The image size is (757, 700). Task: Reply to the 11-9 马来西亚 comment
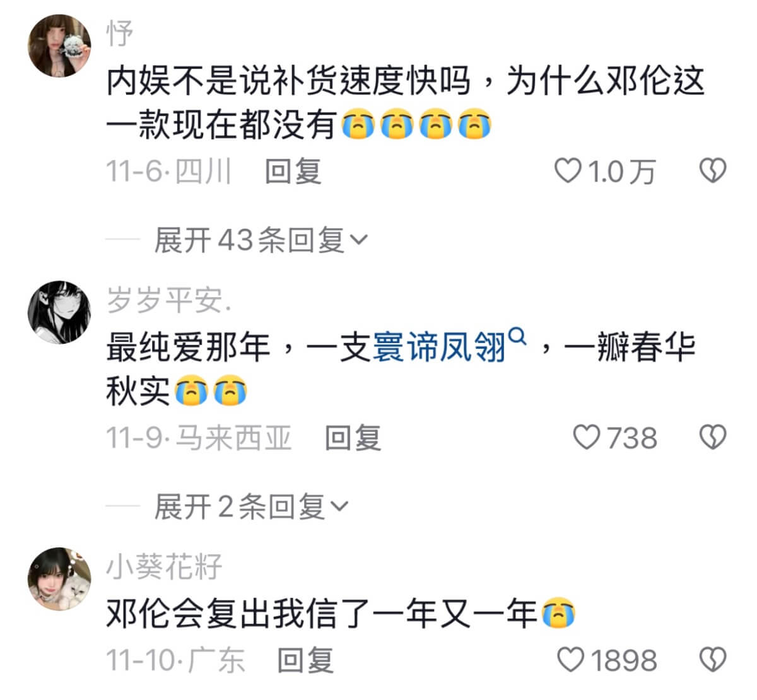coord(353,437)
